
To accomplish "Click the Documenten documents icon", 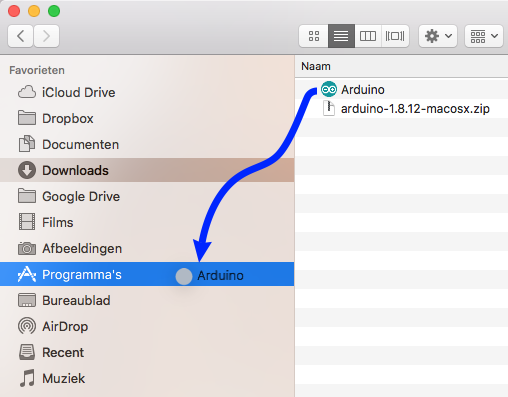I will tap(27, 144).
